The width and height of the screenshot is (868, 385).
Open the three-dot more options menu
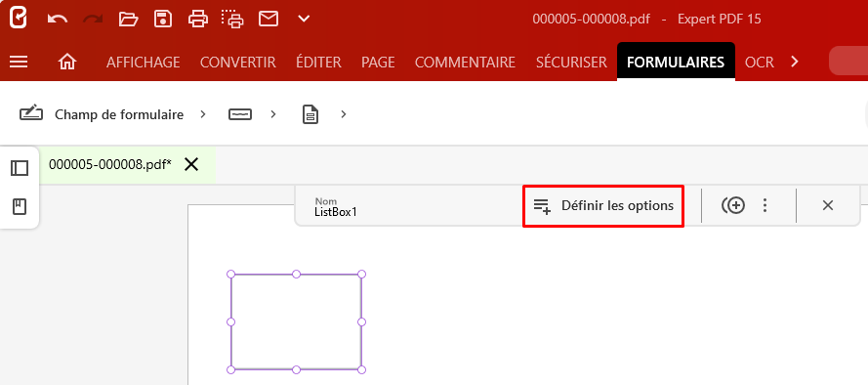pyautogui.click(x=765, y=205)
